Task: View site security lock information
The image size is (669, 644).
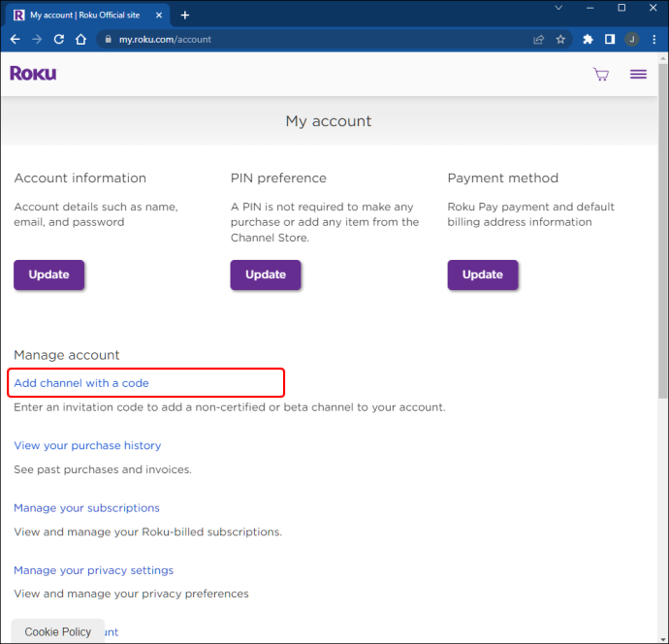Action: [109, 39]
